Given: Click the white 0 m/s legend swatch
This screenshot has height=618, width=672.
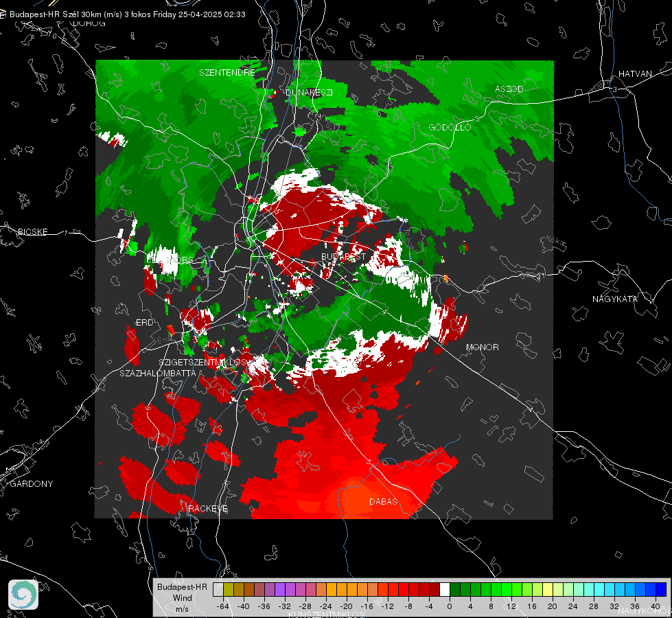Looking at the screenshot, I should click(445, 589).
